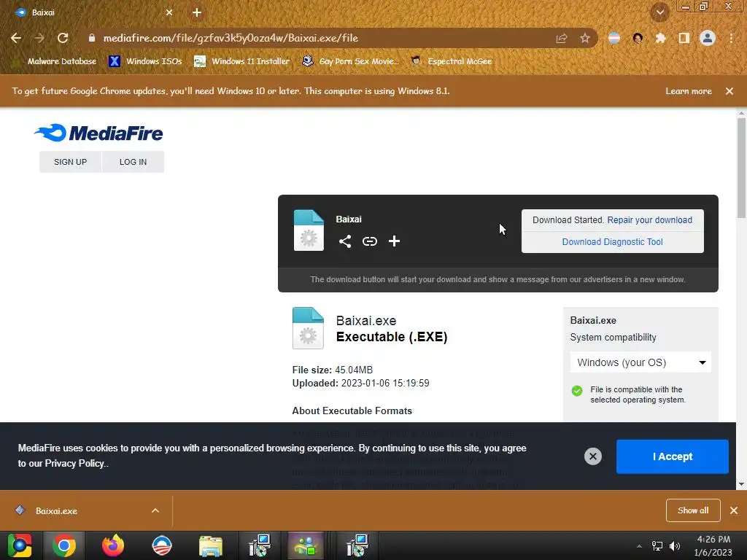Viewport: 747px width, 560px height.
Task: Toggle Chrome side panel icon
Action: point(684,38)
